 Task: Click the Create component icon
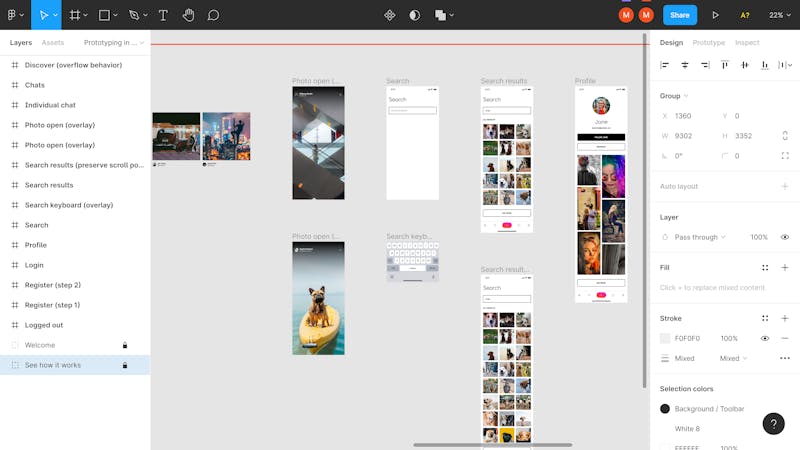390,15
